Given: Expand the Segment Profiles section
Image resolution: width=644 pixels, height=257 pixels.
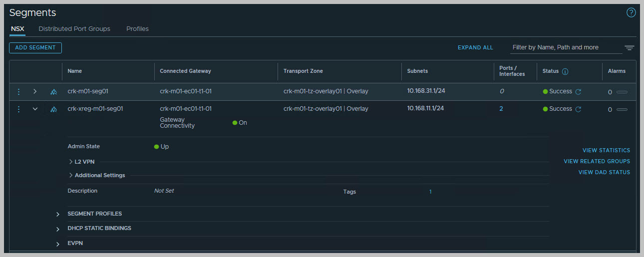Looking at the screenshot, I should (x=58, y=214).
